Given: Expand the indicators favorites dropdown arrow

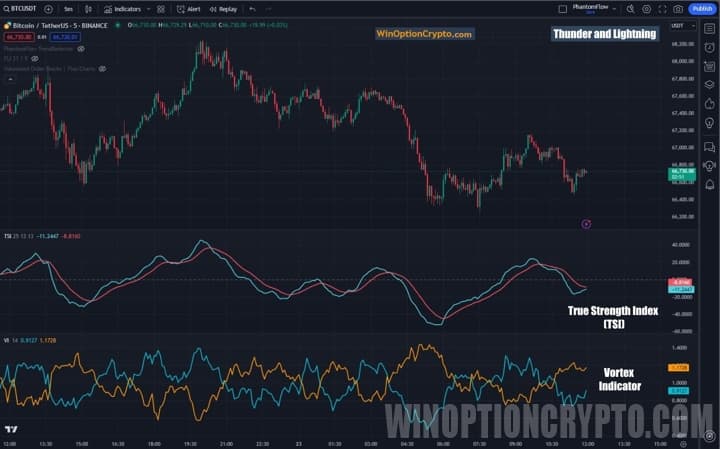Looking at the screenshot, I should 147,8.
